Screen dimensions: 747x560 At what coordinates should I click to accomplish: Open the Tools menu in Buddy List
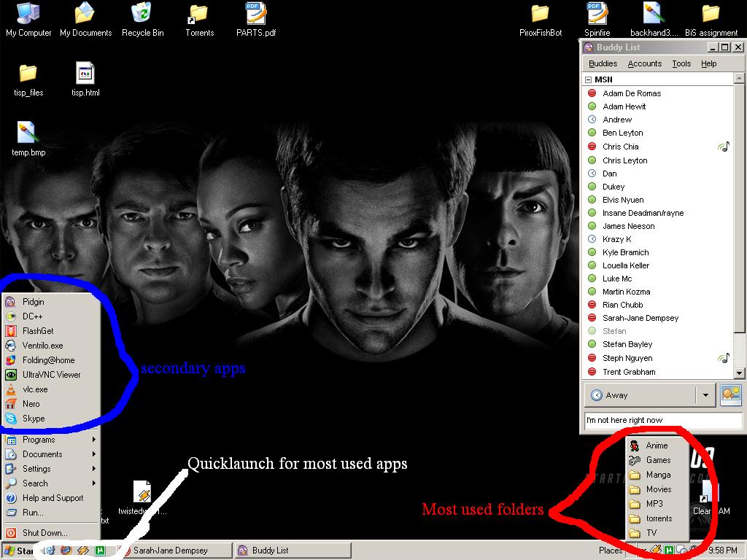click(681, 64)
